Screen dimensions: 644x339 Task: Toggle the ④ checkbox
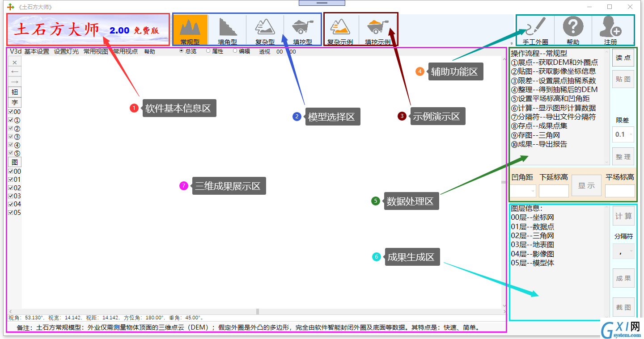tap(11, 145)
